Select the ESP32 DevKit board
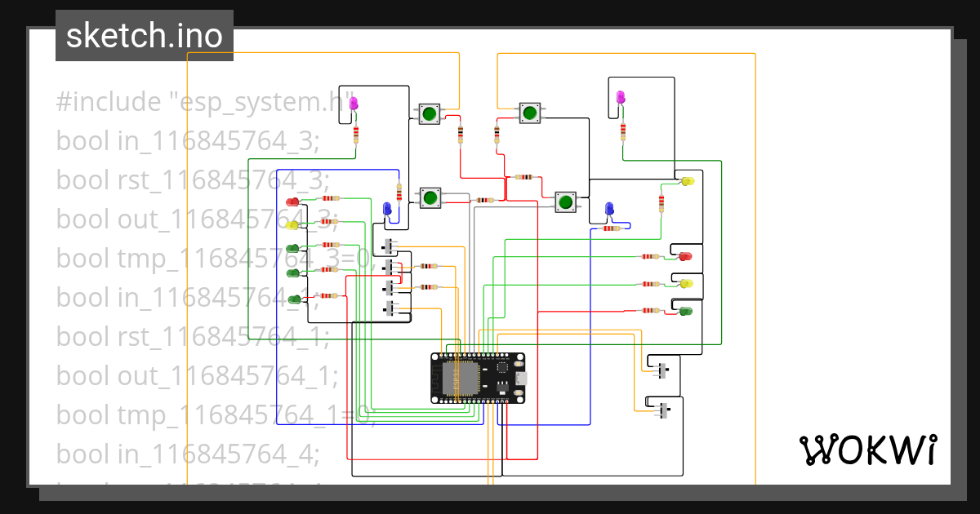 (476, 378)
